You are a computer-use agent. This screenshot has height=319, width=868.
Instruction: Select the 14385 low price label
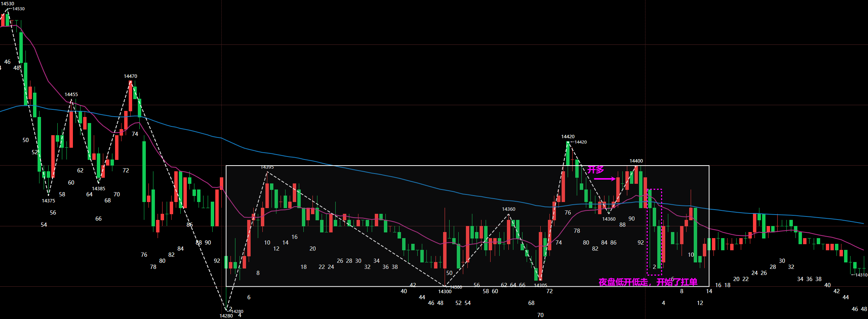pyautogui.click(x=99, y=189)
